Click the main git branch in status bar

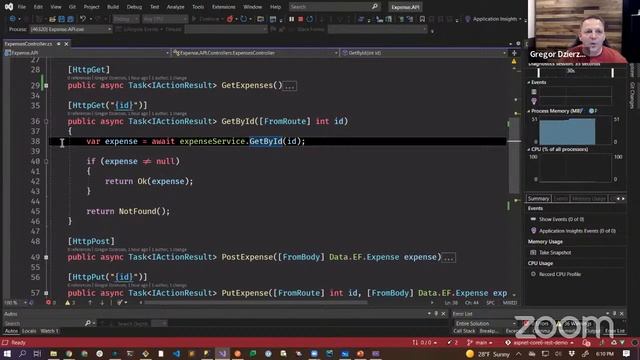(x=480, y=342)
